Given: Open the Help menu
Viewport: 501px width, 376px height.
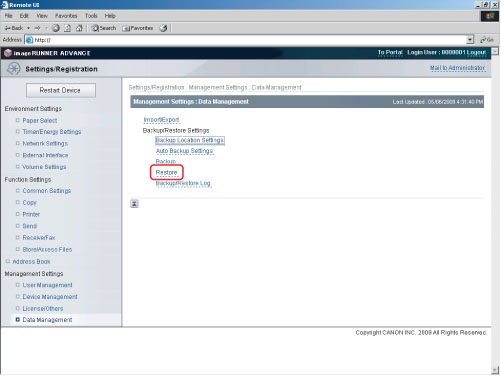Looking at the screenshot, I should [110, 16].
